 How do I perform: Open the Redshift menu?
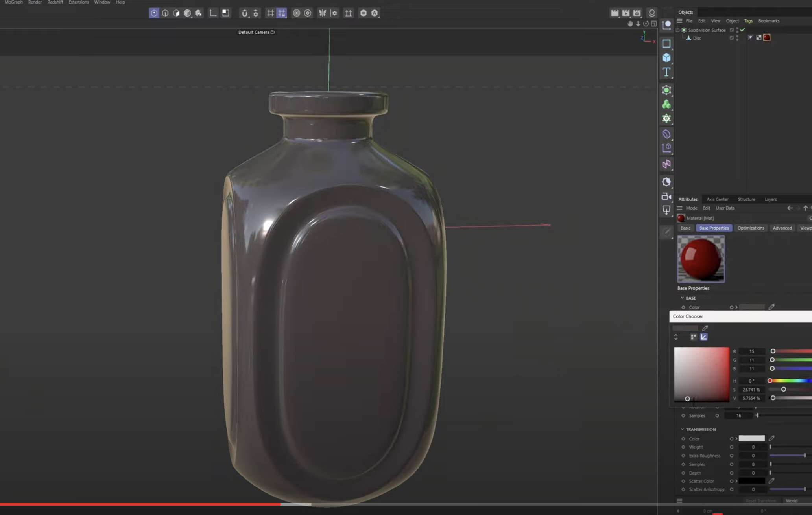click(x=55, y=2)
